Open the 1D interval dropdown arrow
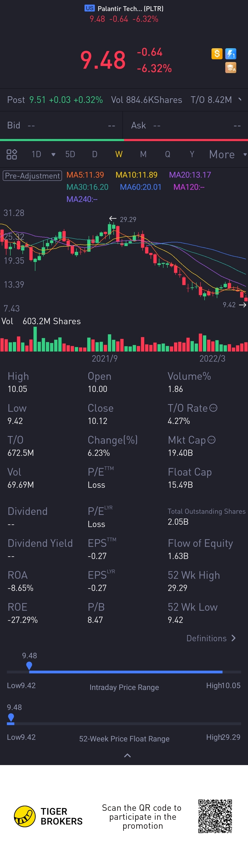This screenshot has height=868, width=248. click(53, 155)
